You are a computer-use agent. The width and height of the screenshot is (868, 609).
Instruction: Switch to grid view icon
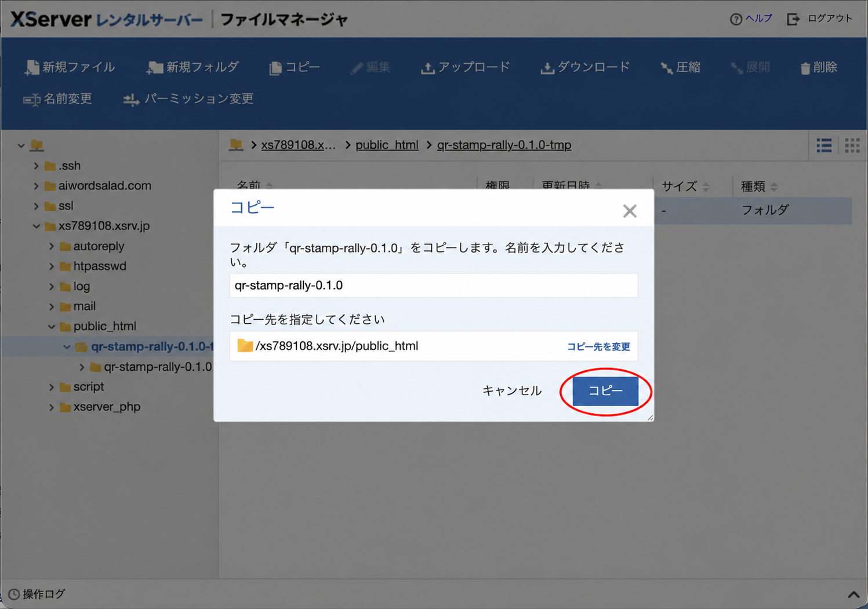click(x=852, y=145)
